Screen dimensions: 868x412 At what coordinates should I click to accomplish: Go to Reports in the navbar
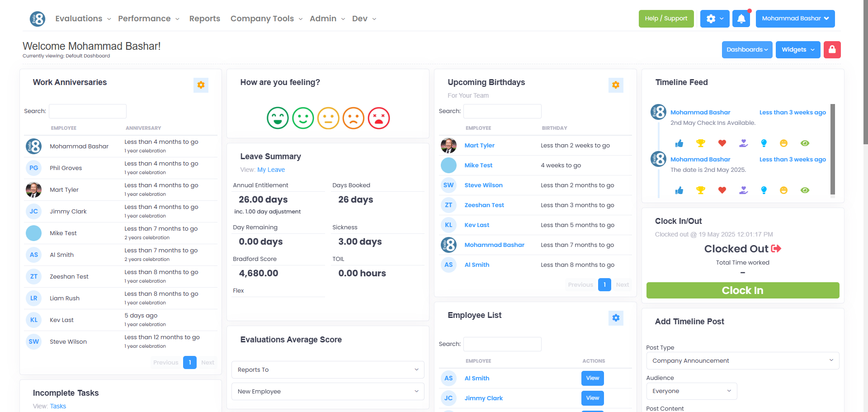[x=205, y=19]
